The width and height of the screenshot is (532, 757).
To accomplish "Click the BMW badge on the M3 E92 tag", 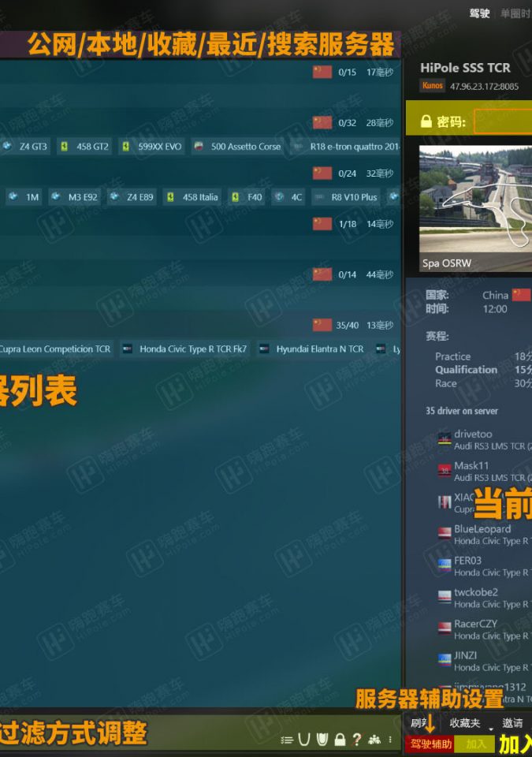I will click(x=56, y=196).
